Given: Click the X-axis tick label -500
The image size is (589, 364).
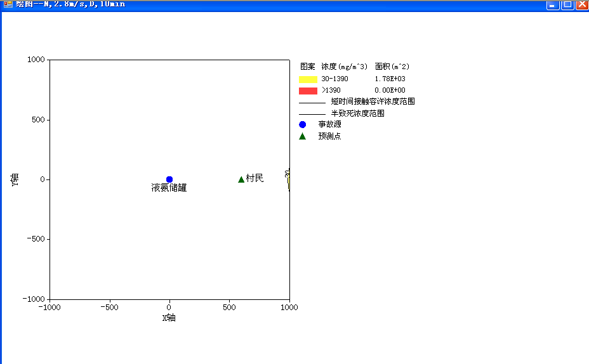Looking at the screenshot, I should [x=110, y=308].
